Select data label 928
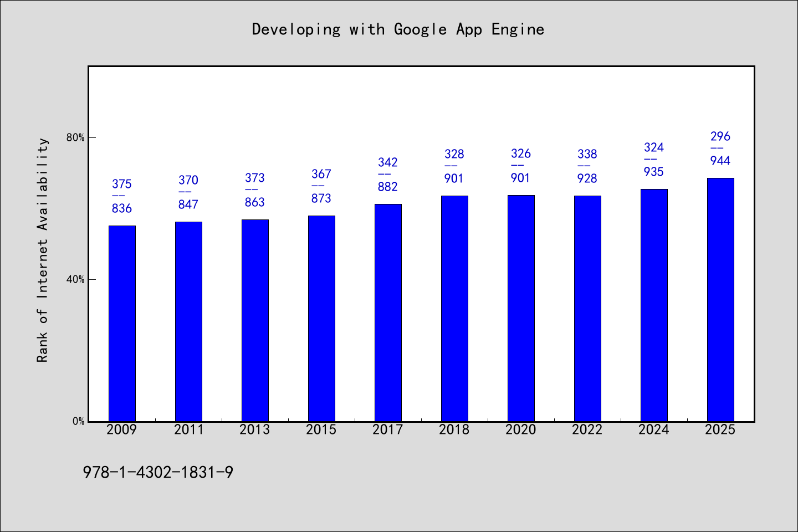 587,178
